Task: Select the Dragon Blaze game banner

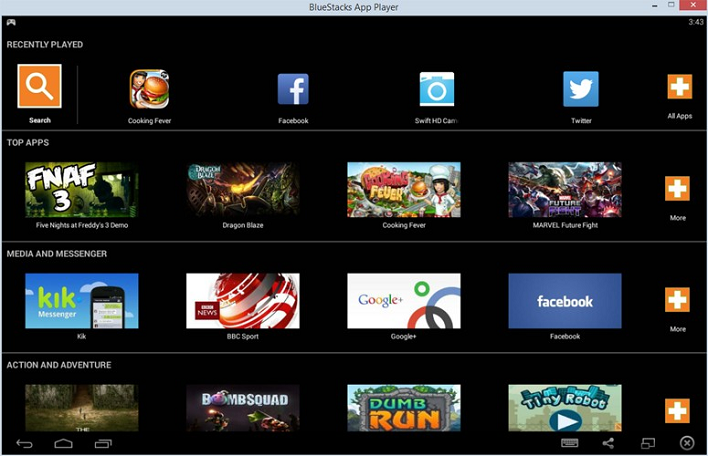Action: (x=243, y=190)
